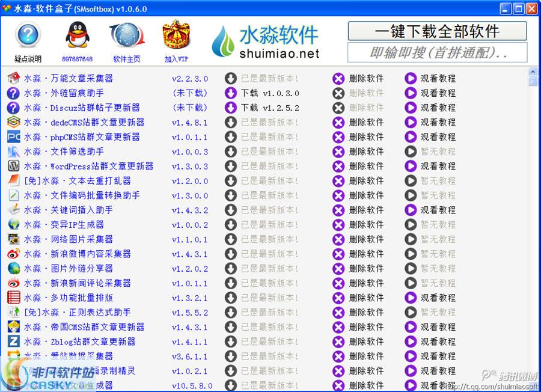Open 水淼·文件筛选助手 entry
541x392 pixels.
click(x=64, y=152)
